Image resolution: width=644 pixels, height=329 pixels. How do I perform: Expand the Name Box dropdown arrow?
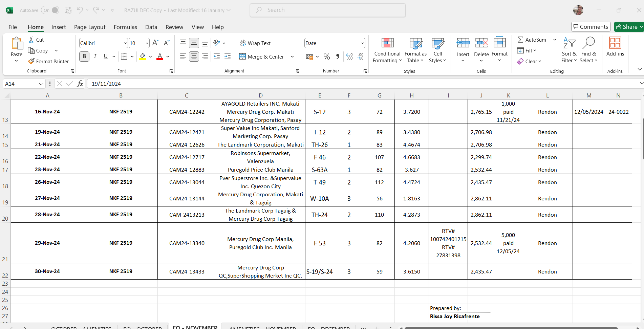pos(41,84)
